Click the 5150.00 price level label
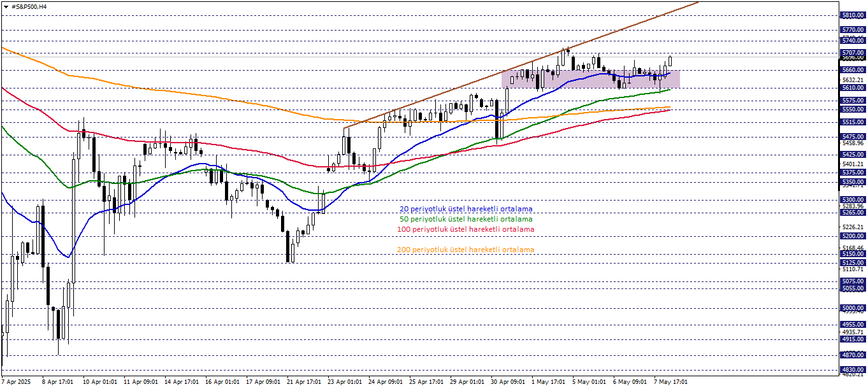The height and width of the screenshot is (389, 868). [852, 254]
